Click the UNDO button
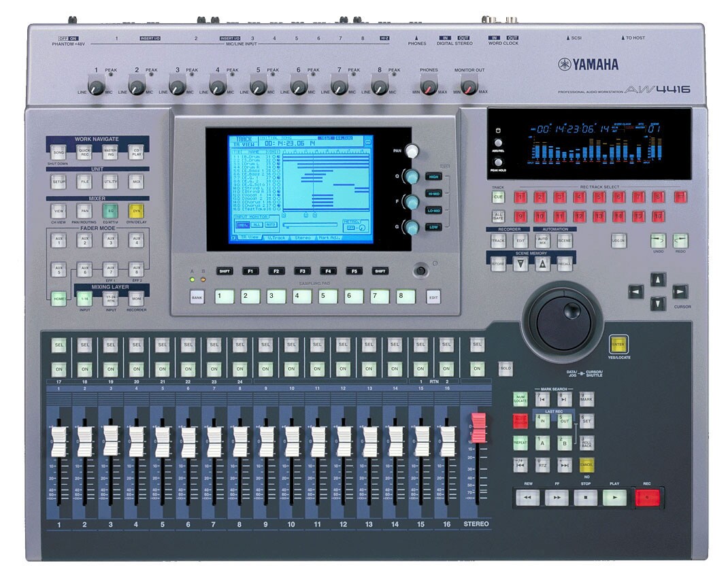The width and height of the screenshot is (728, 578). [659, 239]
